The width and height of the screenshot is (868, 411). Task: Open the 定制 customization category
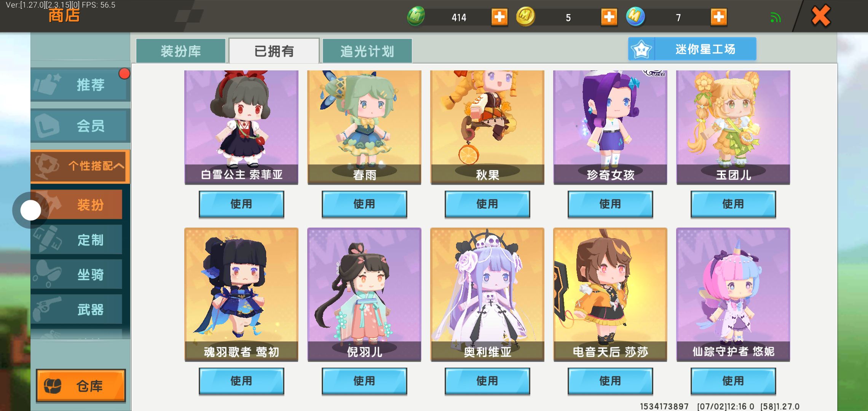coord(77,240)
